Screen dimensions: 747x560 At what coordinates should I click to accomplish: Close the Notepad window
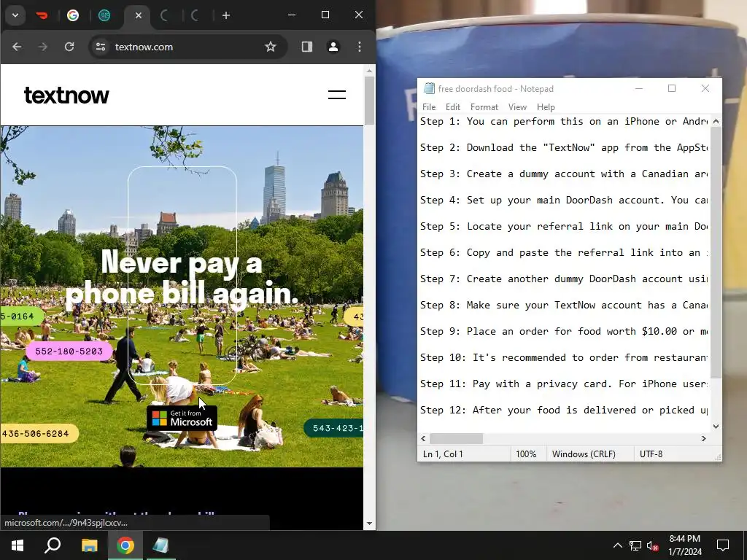[705, 88]
